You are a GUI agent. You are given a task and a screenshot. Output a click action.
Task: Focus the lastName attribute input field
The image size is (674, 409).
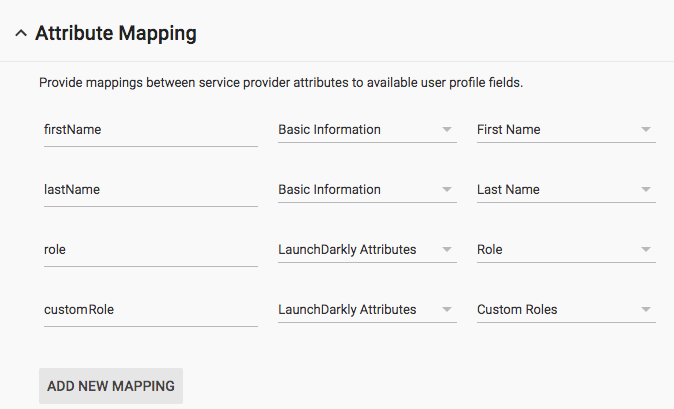coord(148,190)
